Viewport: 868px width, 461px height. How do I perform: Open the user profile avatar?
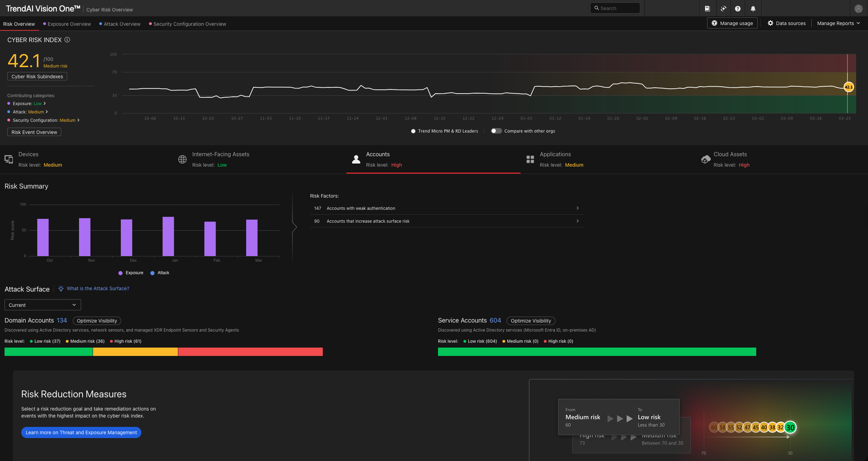coord(858,9)
